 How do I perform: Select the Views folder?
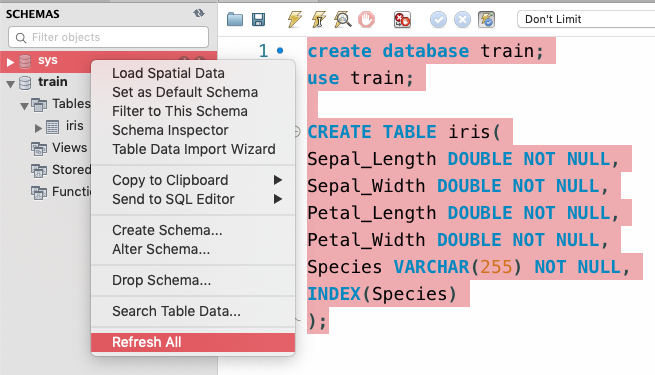(x=69, y=147)
